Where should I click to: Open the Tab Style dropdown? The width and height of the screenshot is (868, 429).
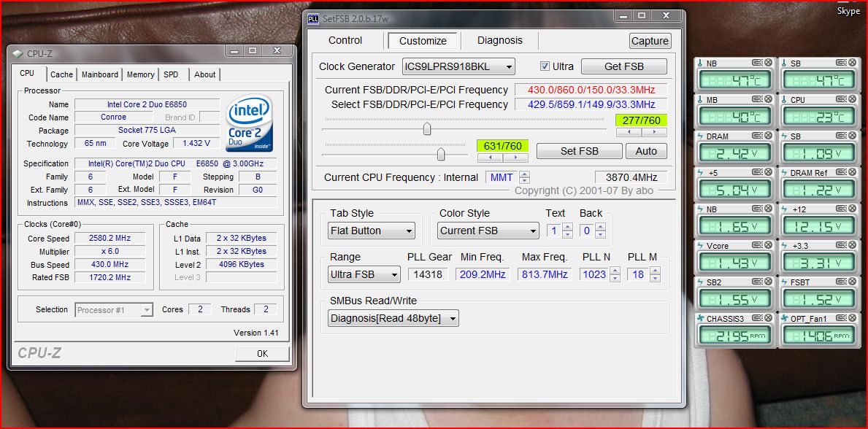pyautogui.click(x=372, y=231)
